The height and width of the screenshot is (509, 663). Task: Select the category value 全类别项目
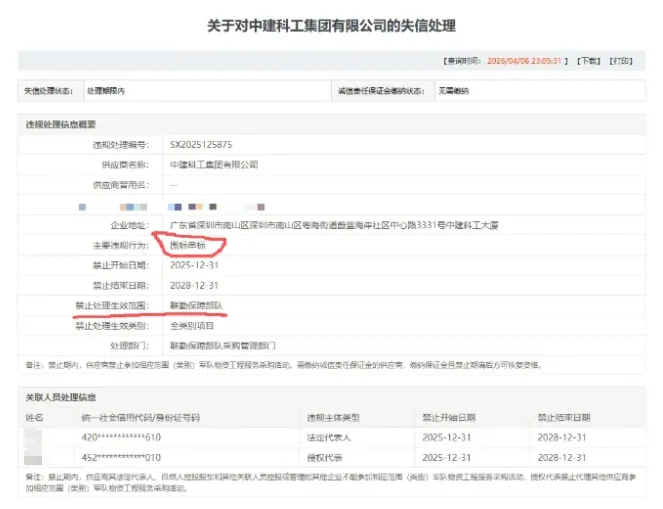pos(192,326)
